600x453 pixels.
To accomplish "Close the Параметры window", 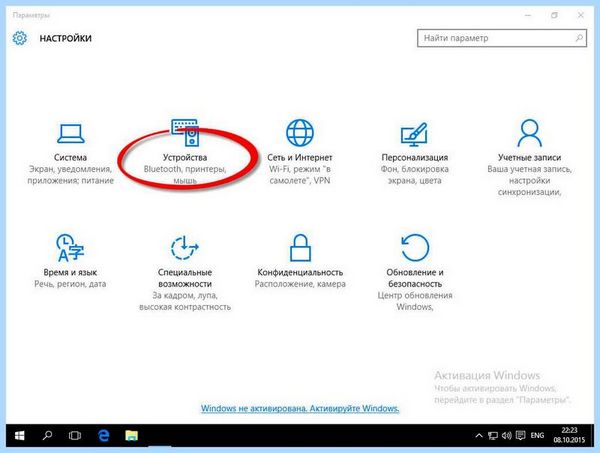I will (x=580, y=15).
